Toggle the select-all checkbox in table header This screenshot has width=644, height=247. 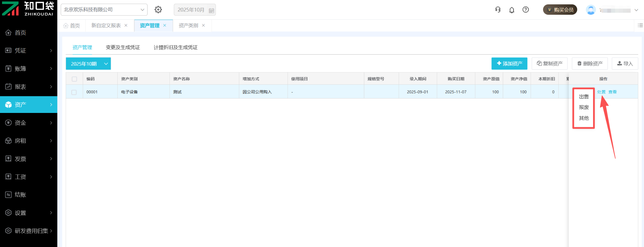pyautogui.click(x=74, y=79)
